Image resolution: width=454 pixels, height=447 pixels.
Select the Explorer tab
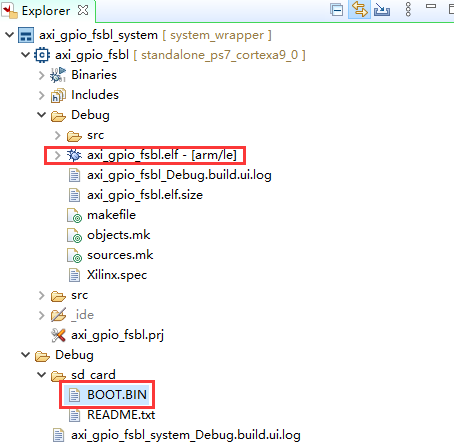pyautogui.click(x=46, y=11)
